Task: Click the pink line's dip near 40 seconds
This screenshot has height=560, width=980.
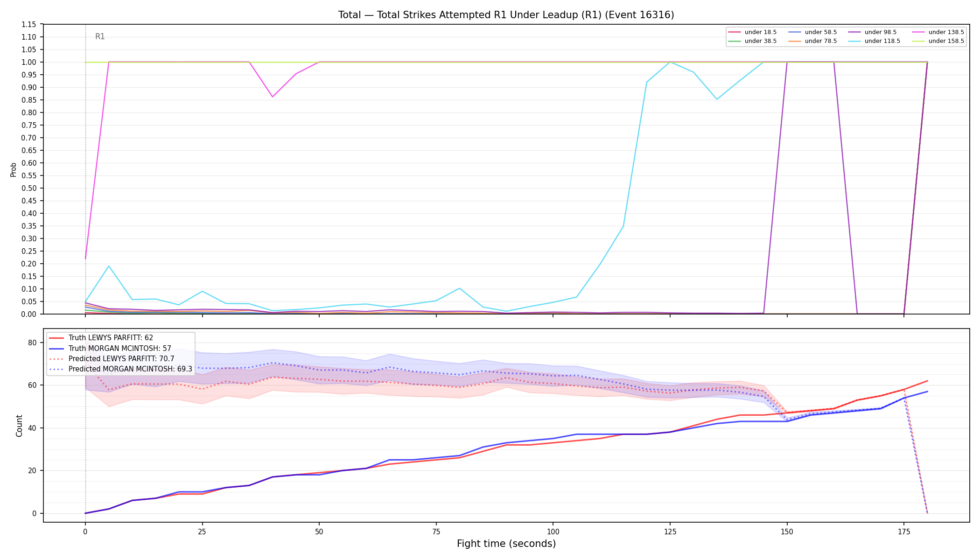Action: point(273,97)
